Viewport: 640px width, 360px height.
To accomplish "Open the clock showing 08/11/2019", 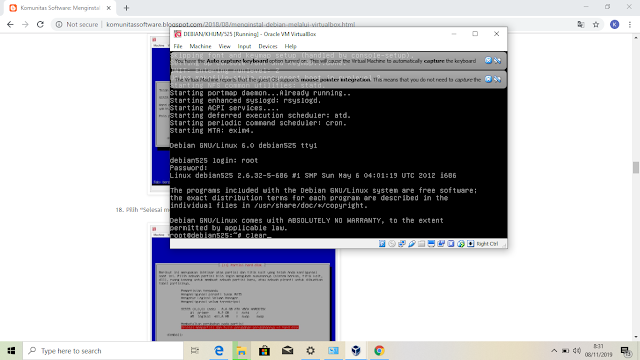I will 598,351.
